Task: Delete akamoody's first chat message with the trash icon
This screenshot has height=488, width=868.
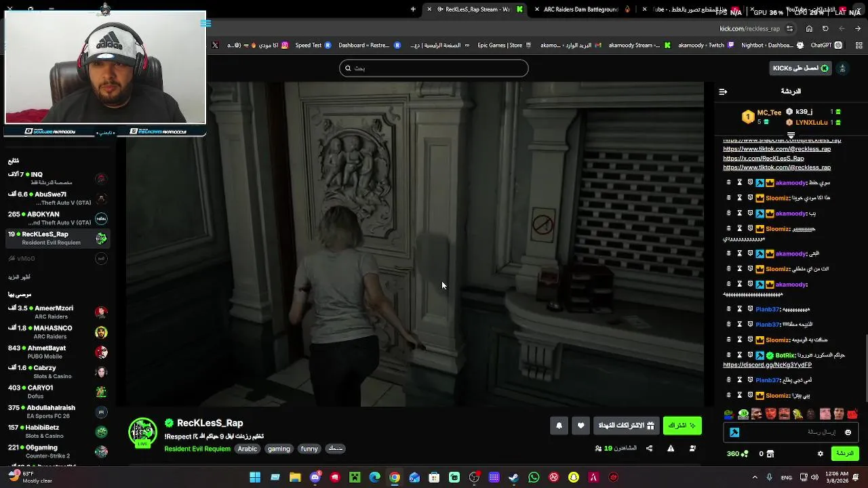Action: tap(729, 182)
